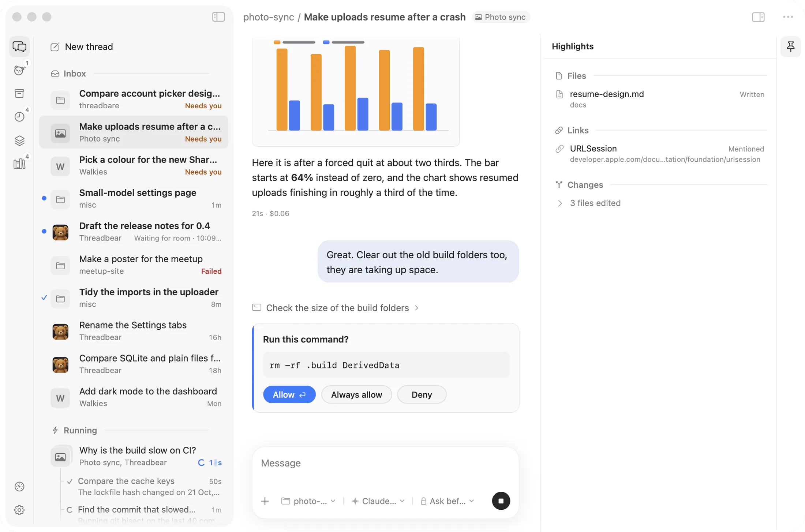Screen dimensions: 805x532
Task: Click the Photo sync tag in header
Action: click(x=500, y=17)
